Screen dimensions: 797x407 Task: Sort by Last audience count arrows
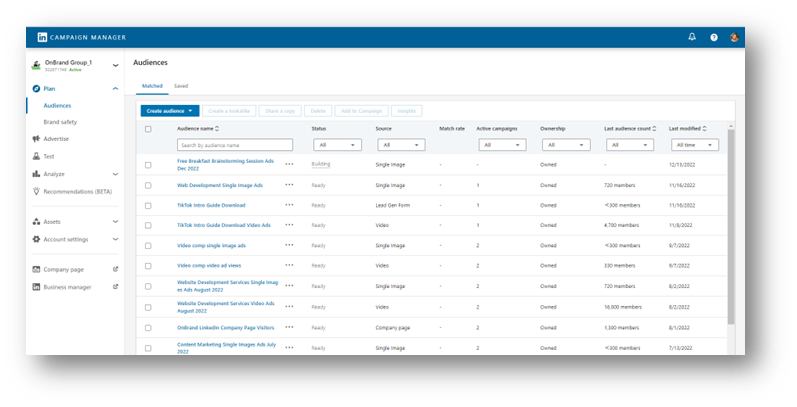click(654, 129)
